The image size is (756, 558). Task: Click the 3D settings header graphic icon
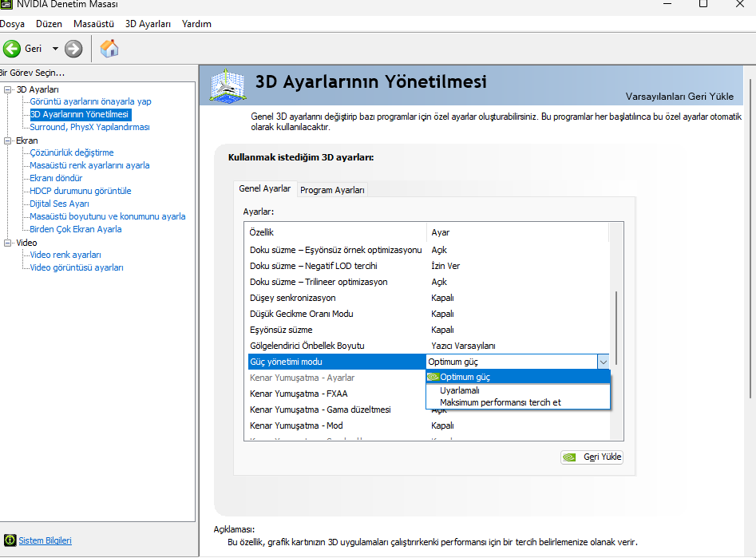tap(228, 86)
